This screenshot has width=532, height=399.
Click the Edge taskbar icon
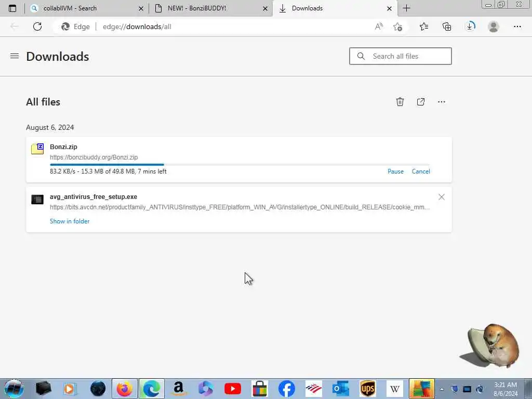click(152, 389)
